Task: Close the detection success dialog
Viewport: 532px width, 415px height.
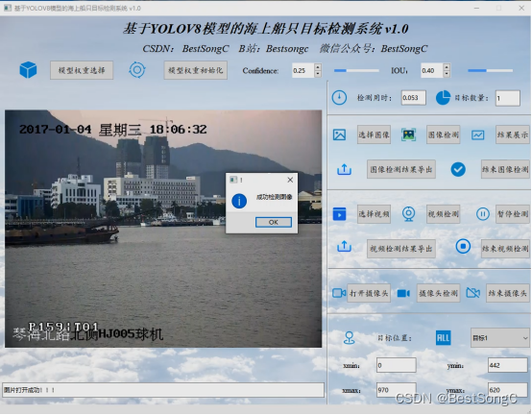Action: pos(290,180)
